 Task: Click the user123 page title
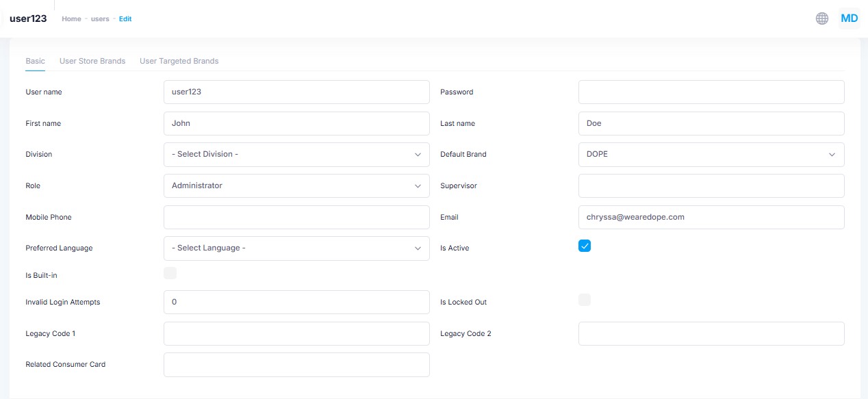click(x=28, y=18)
